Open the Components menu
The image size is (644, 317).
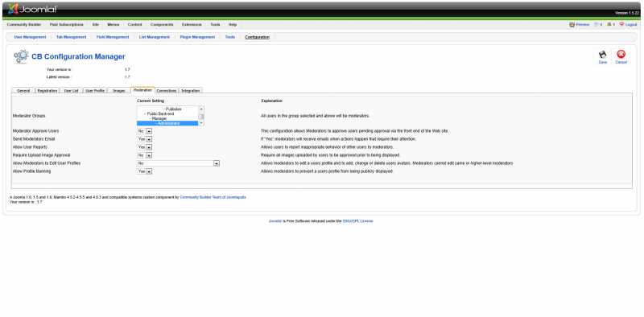162,25
